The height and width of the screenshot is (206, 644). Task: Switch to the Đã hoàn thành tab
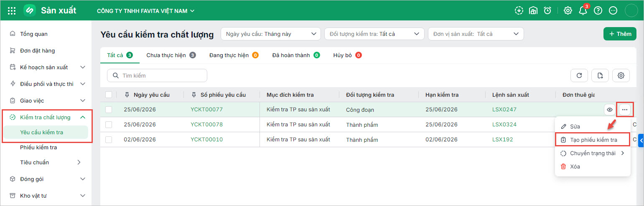click(x=296, y=55)
